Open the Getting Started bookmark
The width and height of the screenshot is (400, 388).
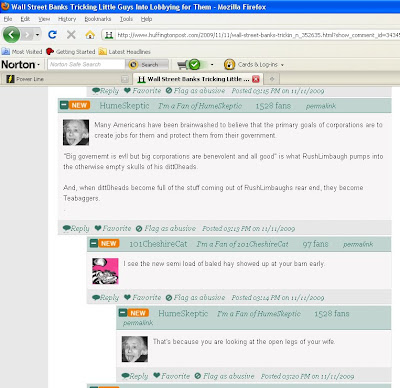71,52
